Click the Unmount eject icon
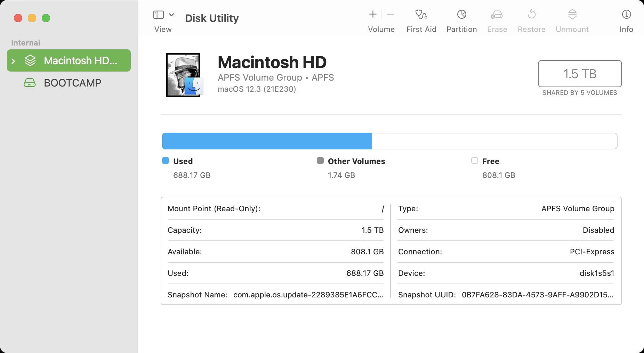644x353 pixels. point(572,14)
